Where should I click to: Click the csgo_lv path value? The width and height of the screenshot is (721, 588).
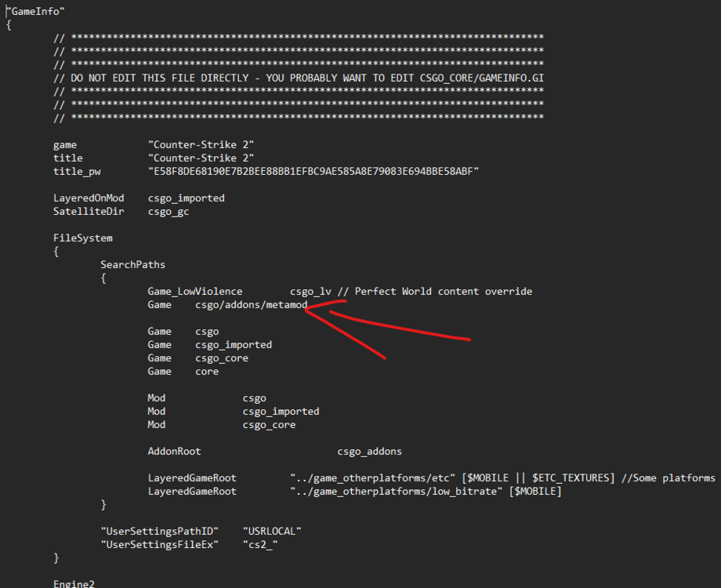pyautogui.click(x=310, y=292)
